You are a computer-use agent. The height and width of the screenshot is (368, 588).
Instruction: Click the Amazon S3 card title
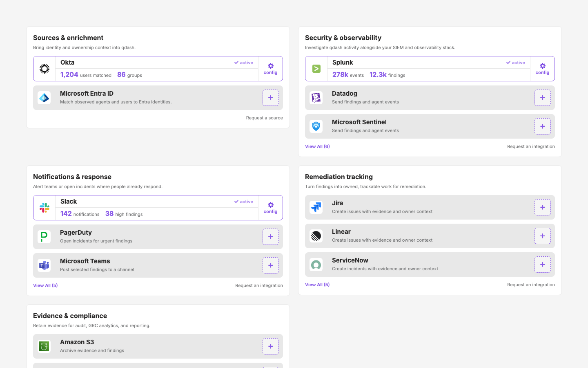77,342
